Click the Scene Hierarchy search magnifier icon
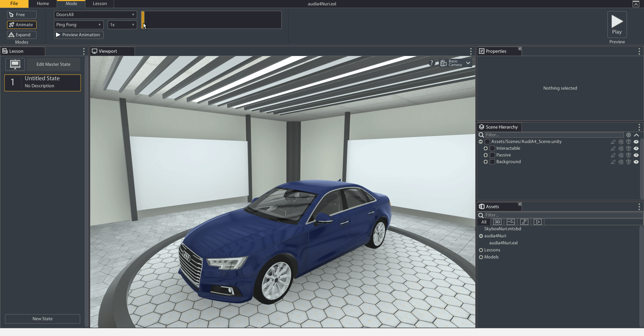 tap(481, 135)
